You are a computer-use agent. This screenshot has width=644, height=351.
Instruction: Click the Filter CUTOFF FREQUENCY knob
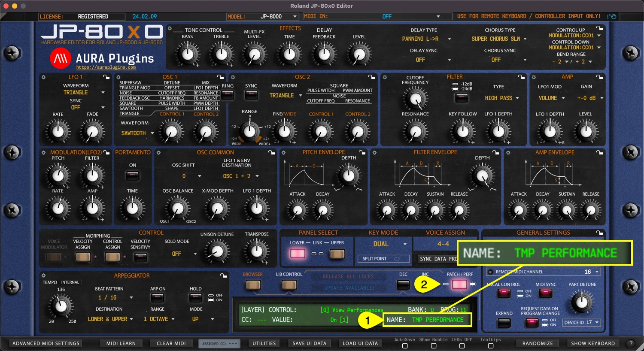point(415,98)
